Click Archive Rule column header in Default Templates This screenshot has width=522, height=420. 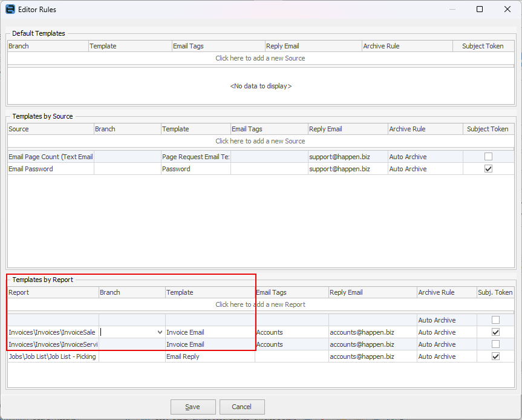[x=408, y=46]
